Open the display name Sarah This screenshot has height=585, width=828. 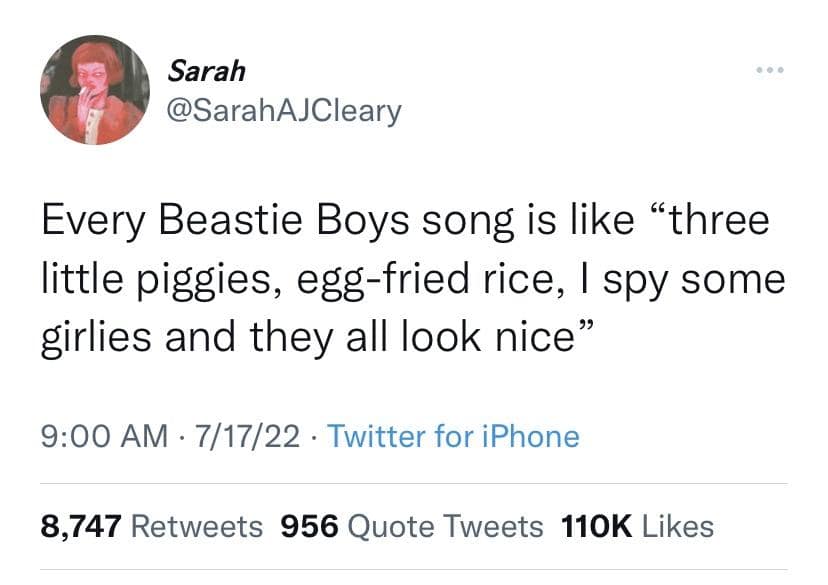click(x=205, y=71)
